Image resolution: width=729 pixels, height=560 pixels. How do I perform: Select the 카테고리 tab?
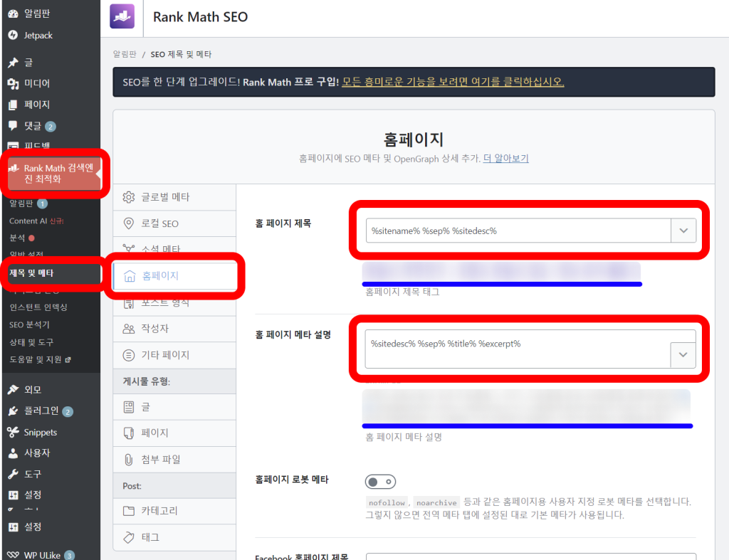174,511
